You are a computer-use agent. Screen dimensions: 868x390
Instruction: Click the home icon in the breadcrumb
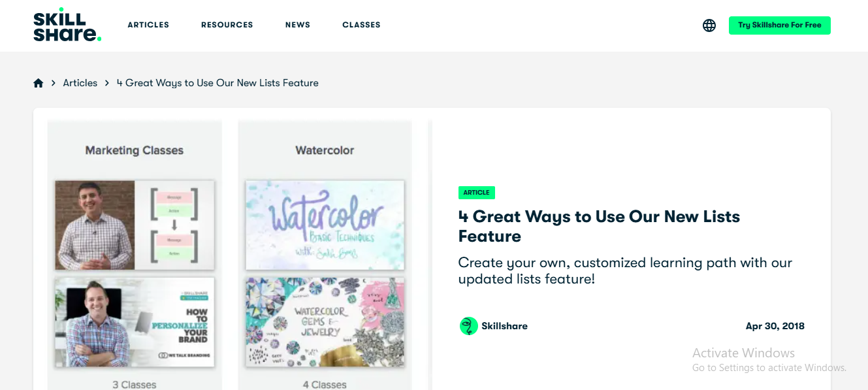tap(38, 82)
